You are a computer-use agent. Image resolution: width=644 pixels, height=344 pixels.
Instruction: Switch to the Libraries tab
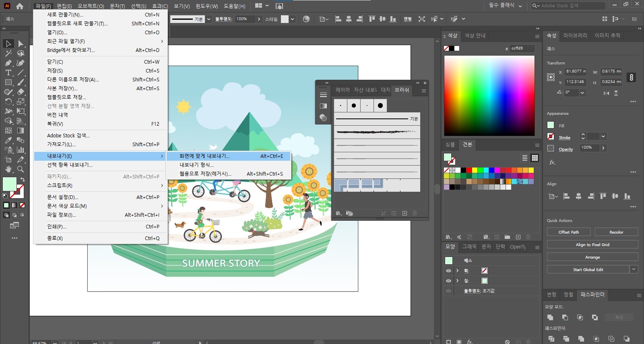[x=575, y=35]
